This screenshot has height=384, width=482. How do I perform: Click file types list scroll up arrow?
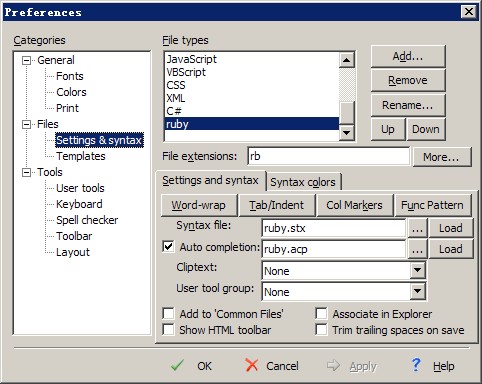(347, 60)
